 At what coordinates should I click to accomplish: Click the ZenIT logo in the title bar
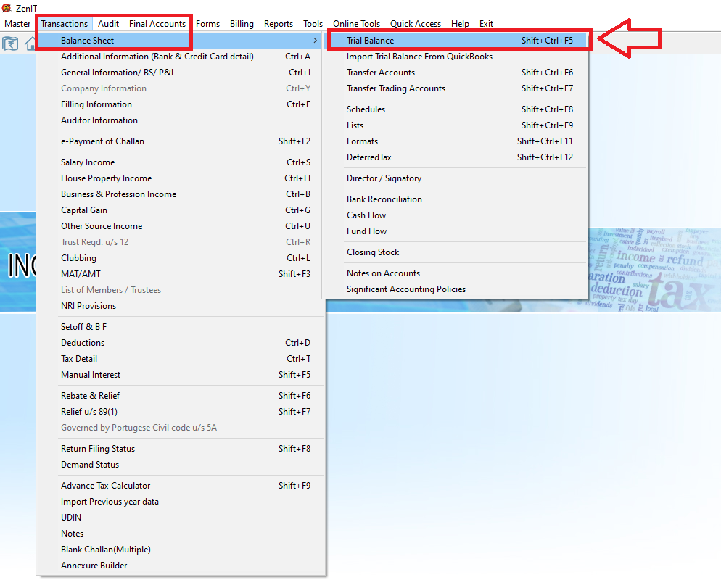7,8
